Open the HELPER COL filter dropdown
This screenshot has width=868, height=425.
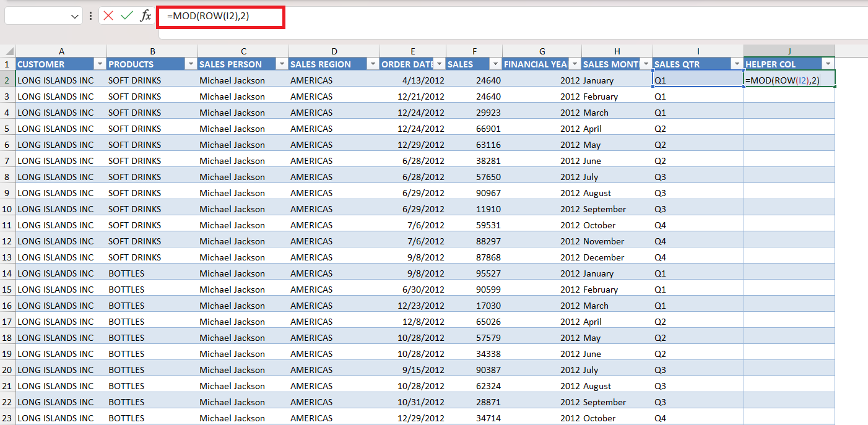828,64
